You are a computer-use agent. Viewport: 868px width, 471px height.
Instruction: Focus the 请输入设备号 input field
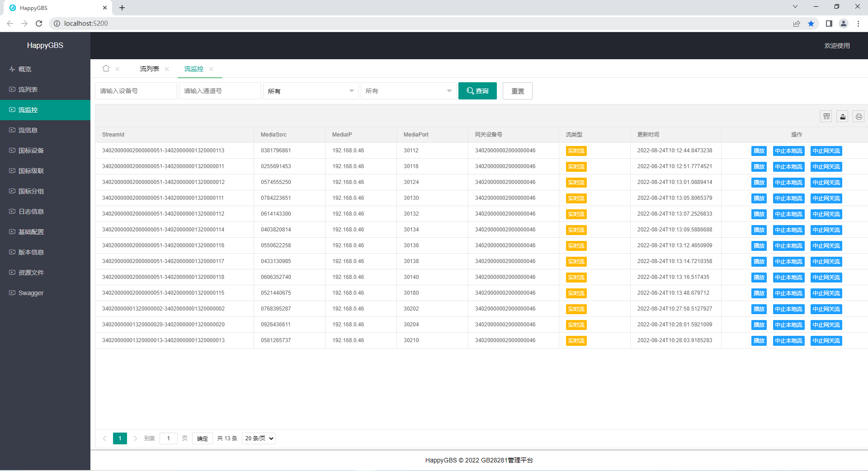tap(136, 91)
